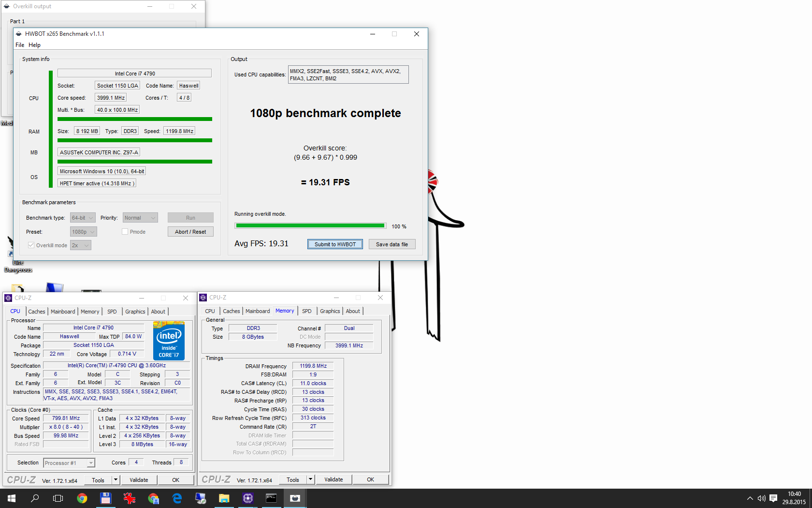This screenshot has height=508, width=812.
Task: Click HWBOT x265 window title icon
Action: [19, 34]
